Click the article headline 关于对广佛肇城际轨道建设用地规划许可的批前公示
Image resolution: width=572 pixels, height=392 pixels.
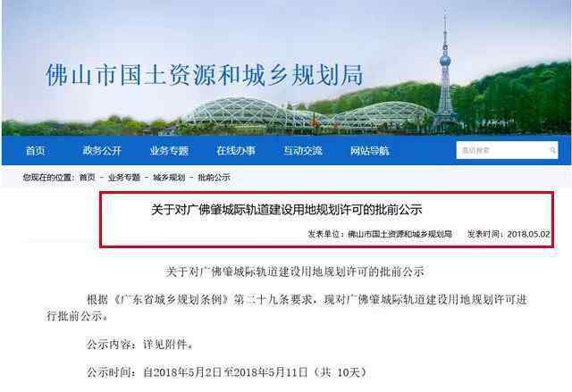[x=287, y=210]
